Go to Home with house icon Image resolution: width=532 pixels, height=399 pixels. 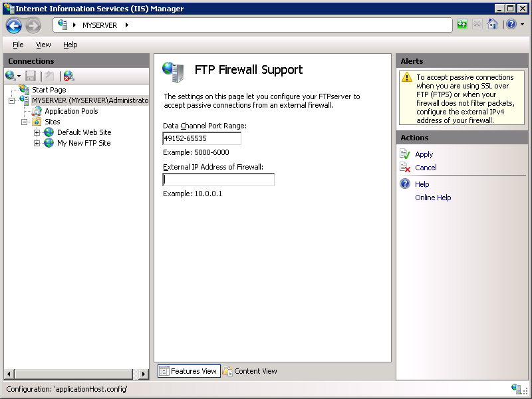pyautogui.click(x=492, y=24)
